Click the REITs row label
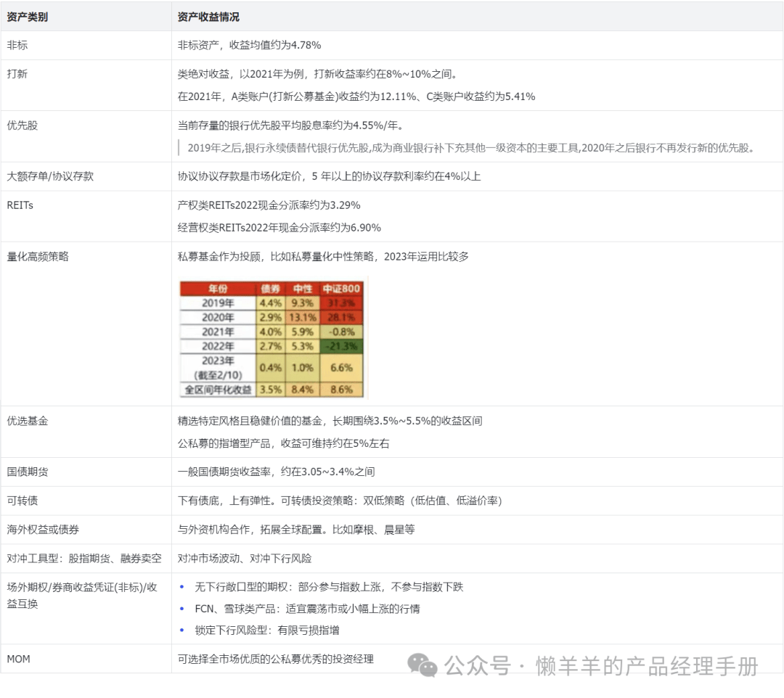Screen dimensions: 784x698 click(20, 205)
